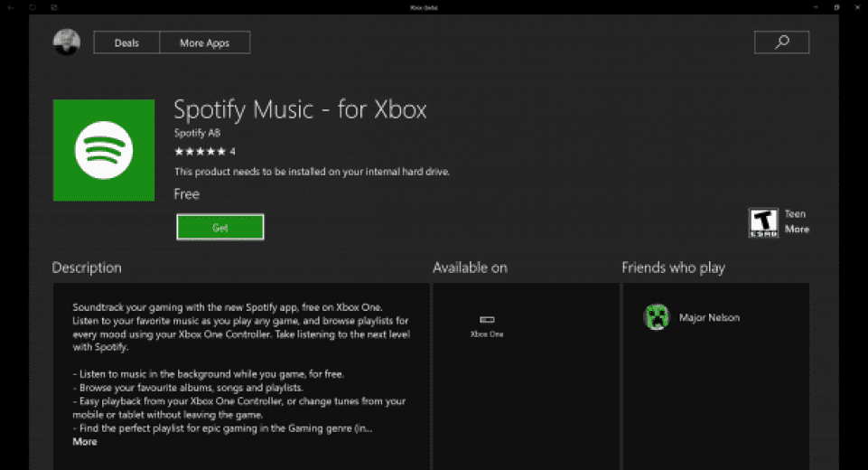Screen dimensions: 868x470
Task: Click the Spotify Music - for Xbox title
Action: [x=300, y=109]
